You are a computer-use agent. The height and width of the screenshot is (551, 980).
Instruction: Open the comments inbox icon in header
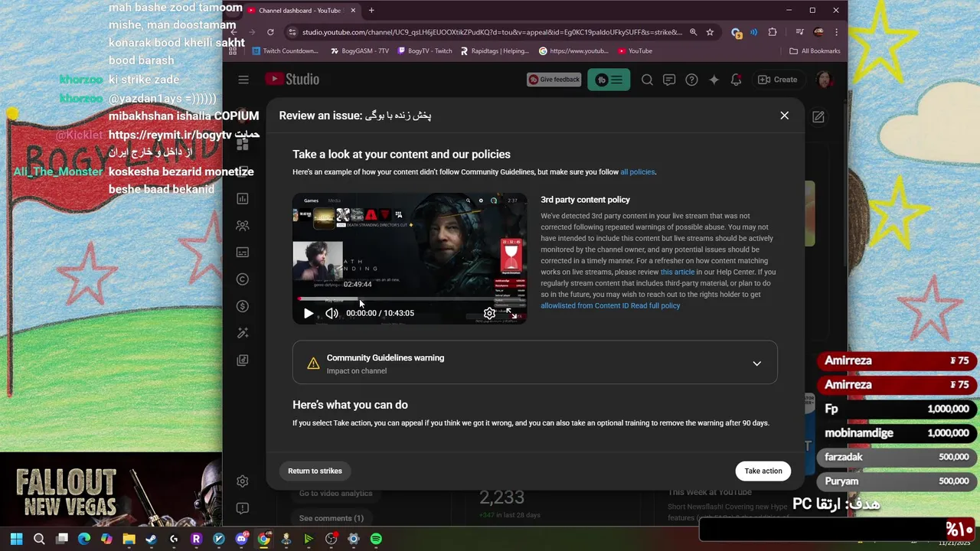click(669, 80)
